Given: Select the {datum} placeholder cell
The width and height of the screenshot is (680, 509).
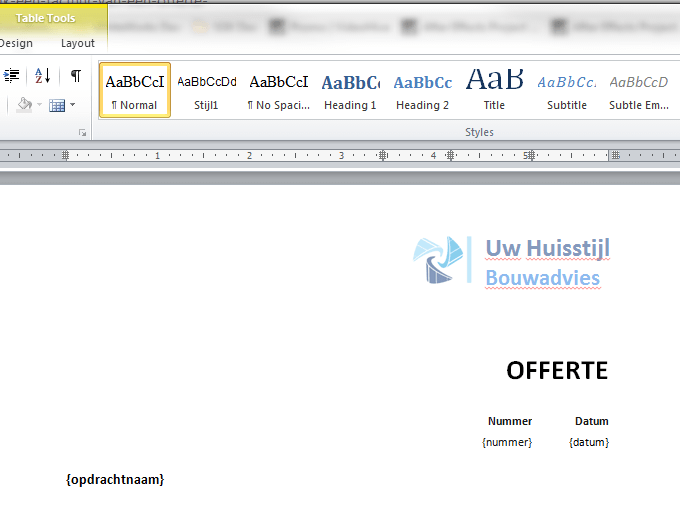Looking at the screenshot, I should [x=589, y=442].
